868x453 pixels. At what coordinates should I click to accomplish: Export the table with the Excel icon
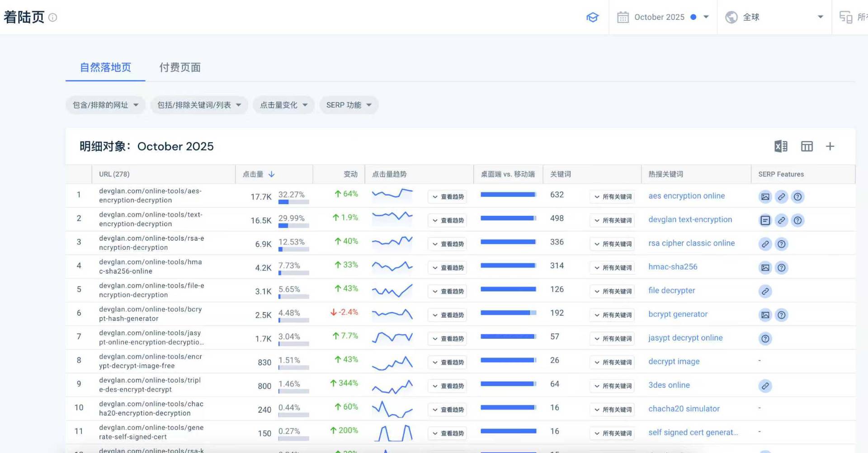(x=781, y=146)
